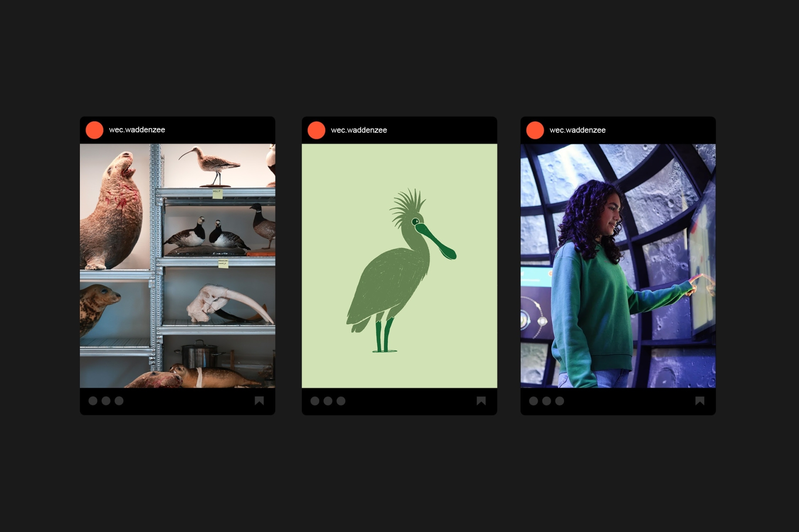Click the first dot below the right post
The image size is (799, 532).
tap(533, 401)
